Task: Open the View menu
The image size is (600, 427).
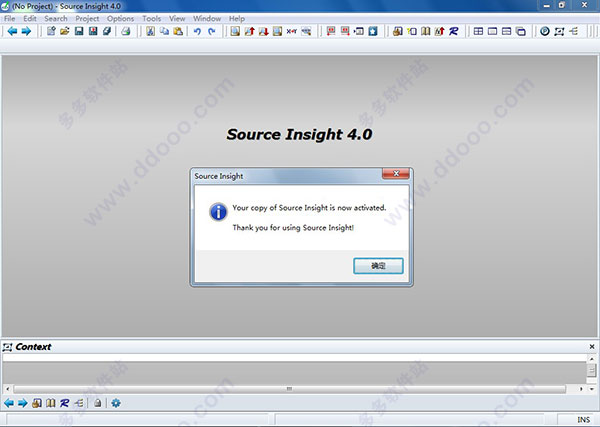Action: [177, 18]
